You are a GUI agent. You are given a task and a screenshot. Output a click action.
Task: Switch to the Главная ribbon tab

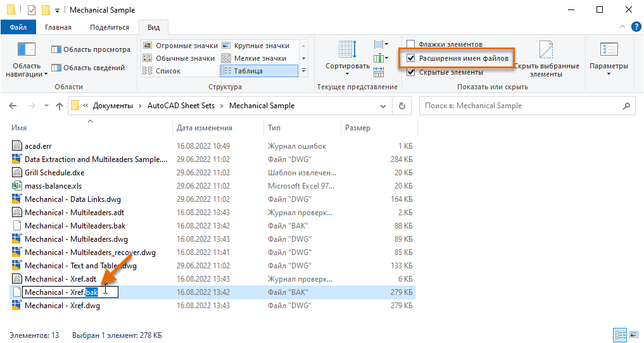coord(58,27)
